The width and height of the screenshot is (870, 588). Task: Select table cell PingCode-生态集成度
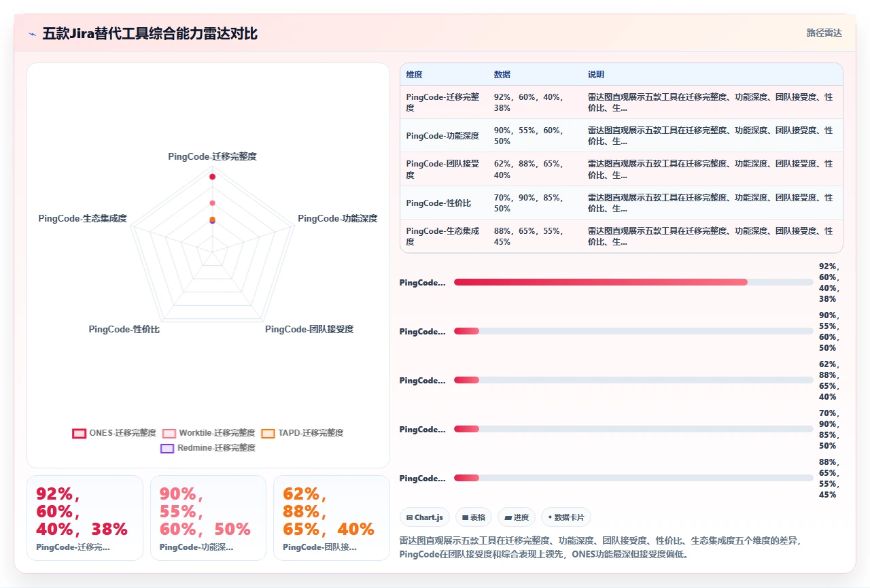(x=443, y=237)
